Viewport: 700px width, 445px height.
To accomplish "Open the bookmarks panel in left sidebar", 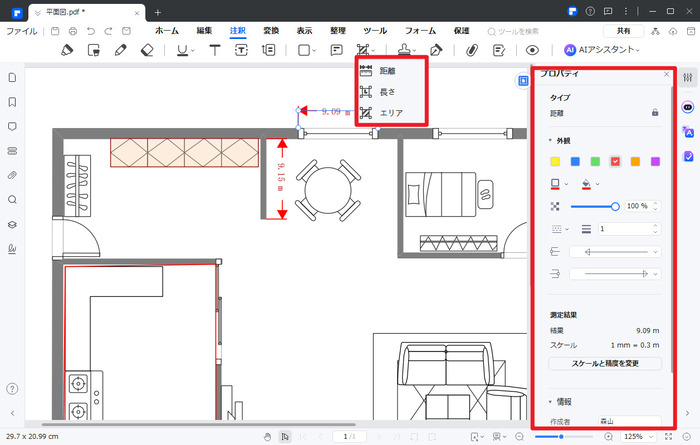I will [x=12, y=102].
